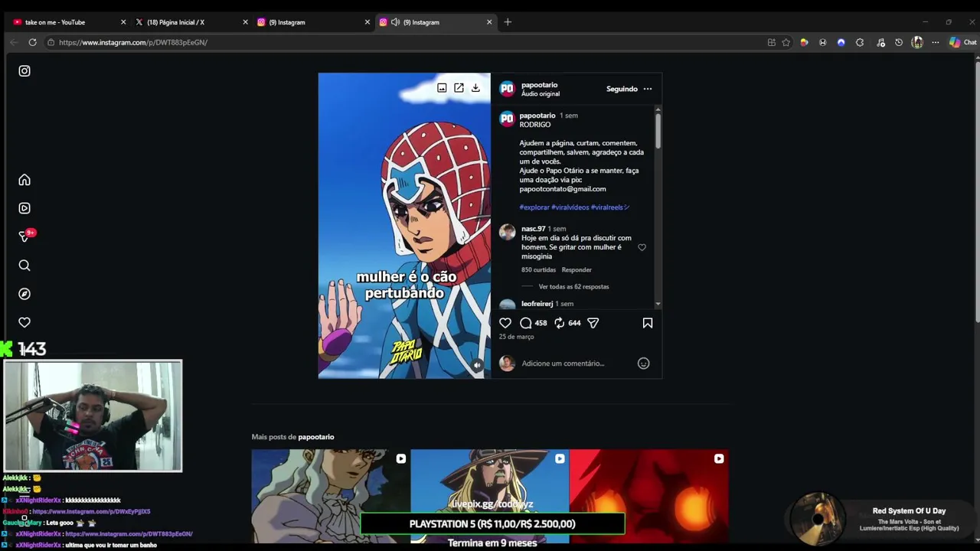This screenshot has height=551, width=980.
Task: Open the colorful balloons extension icon
Action: click(804, 42)
